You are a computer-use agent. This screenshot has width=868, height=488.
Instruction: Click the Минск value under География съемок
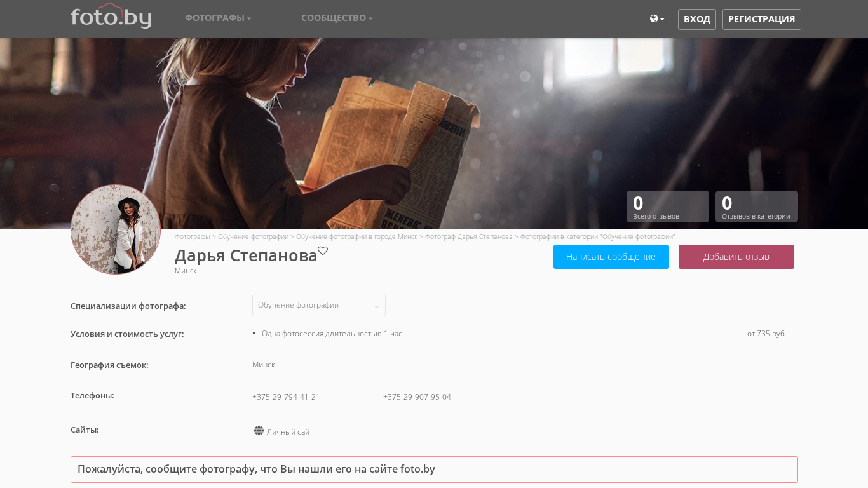pyautogui.click(x=263, y=365)
